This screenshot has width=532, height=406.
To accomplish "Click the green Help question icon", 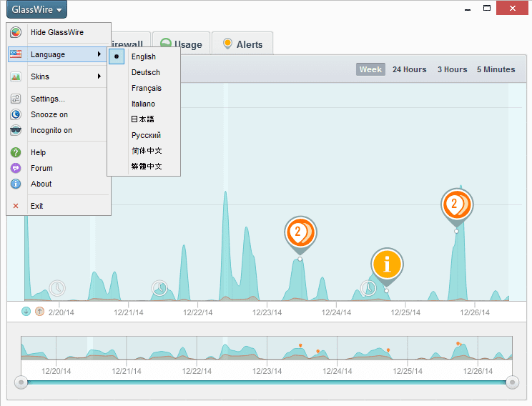I will 16,152.
